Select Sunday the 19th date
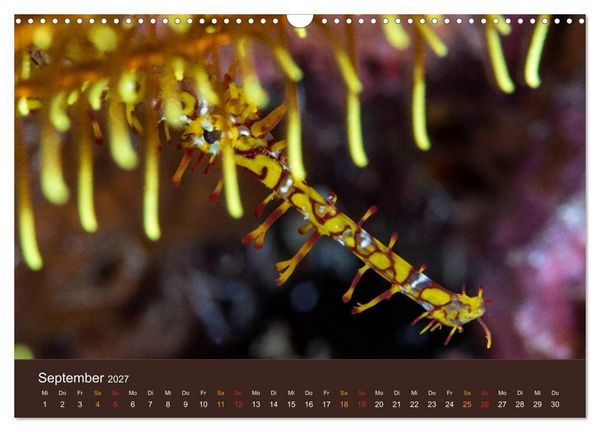 (362, 404)
